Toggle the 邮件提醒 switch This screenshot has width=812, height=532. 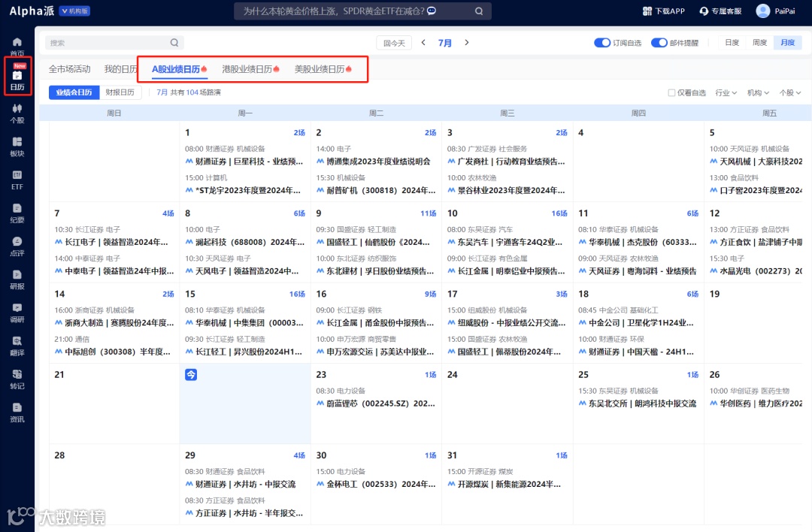(x=659, y=42)
